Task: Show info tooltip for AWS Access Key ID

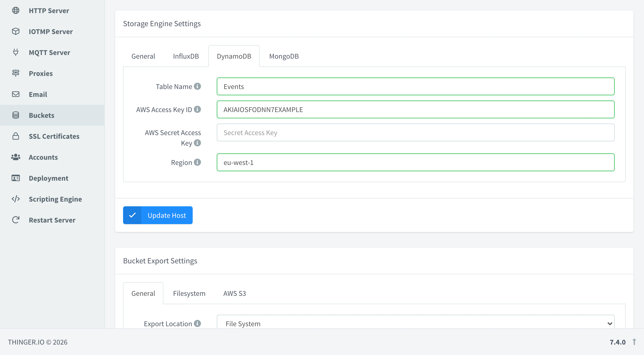Action: 197,109
